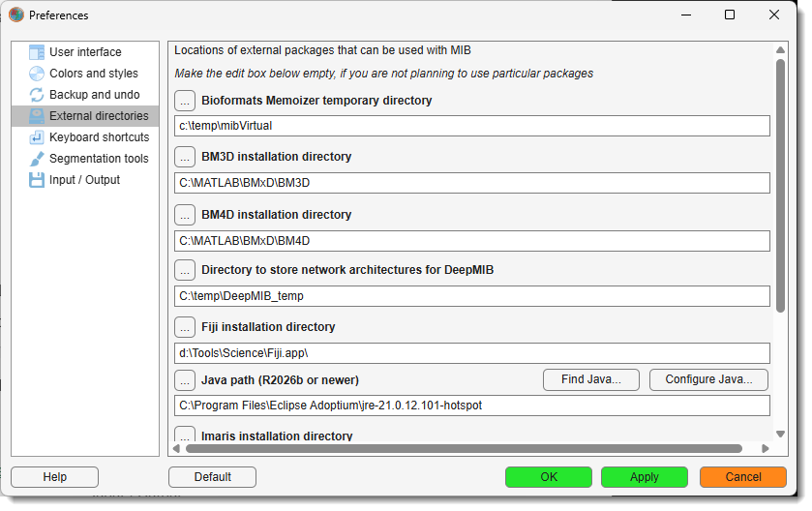The width and height of the screenshot is (812, 511).
Task: Click the BM4D installation directory label
Action: point(277,215)
